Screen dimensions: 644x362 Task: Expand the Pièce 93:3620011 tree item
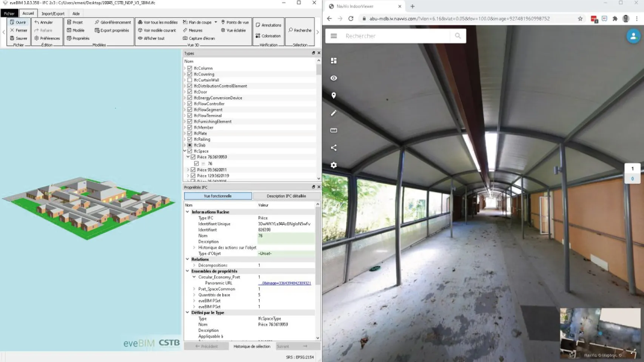[188, 170]
